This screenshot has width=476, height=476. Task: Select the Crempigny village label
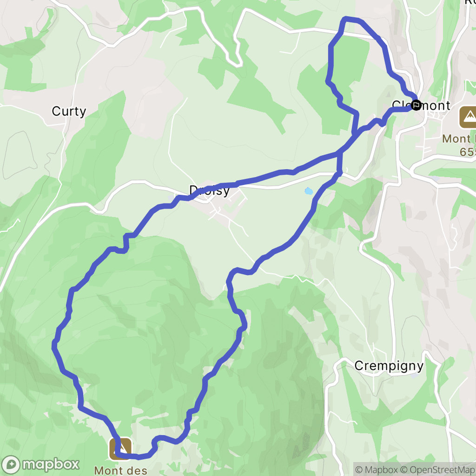tap(389, 366)
